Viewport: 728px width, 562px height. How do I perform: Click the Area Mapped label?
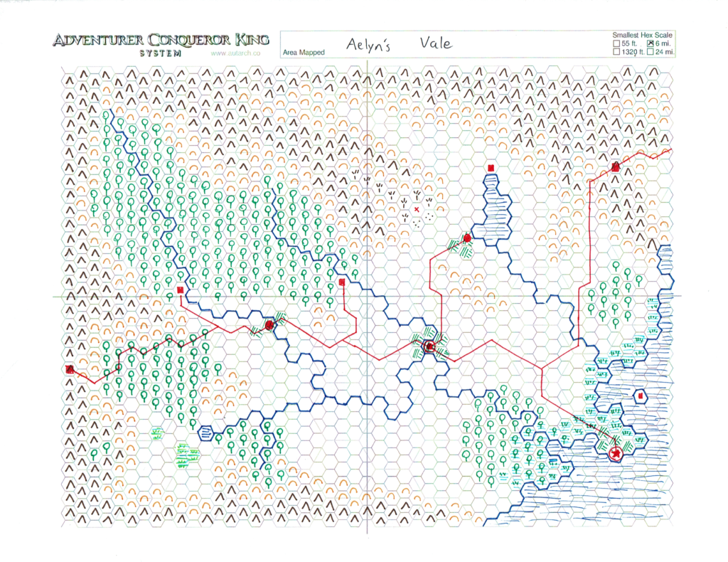tap(304, 53)
